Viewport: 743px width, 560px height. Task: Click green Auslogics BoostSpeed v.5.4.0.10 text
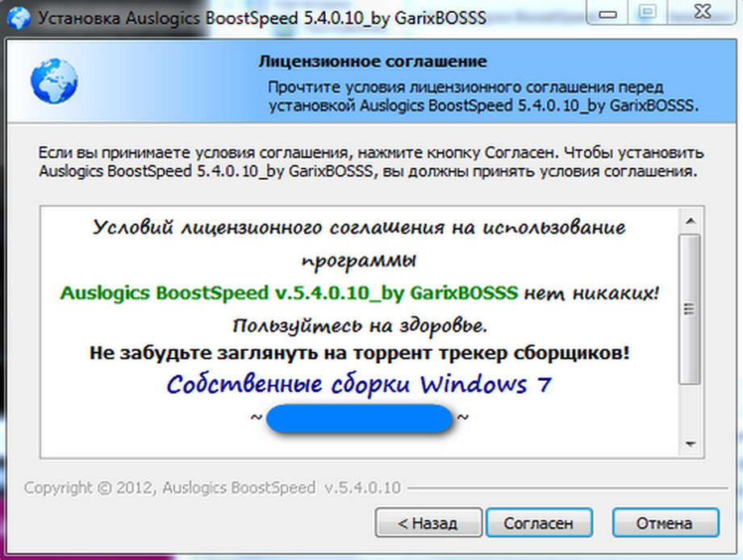pyautogui.click(x=289, y=293)
